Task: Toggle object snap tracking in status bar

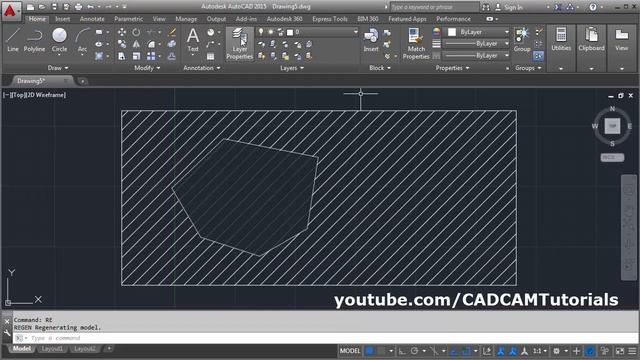Action: 454,351
